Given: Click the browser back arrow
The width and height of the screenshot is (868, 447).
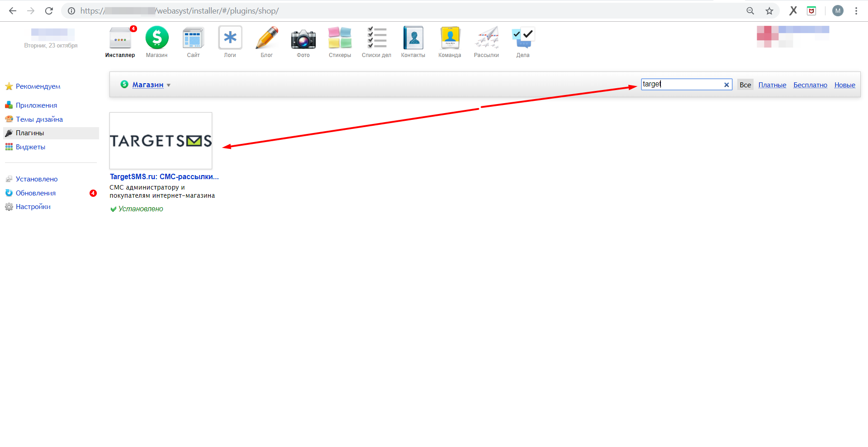Looking at the screenshot, I should tap(13, 11).
